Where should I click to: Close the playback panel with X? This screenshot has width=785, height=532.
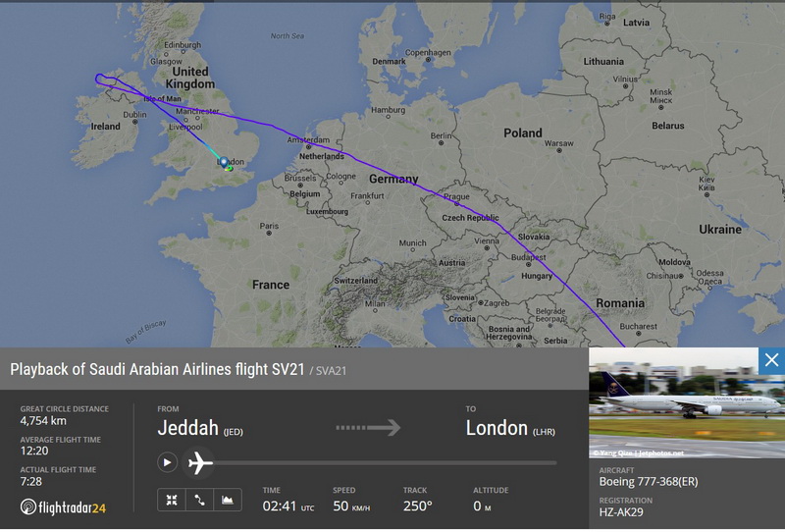771,360
